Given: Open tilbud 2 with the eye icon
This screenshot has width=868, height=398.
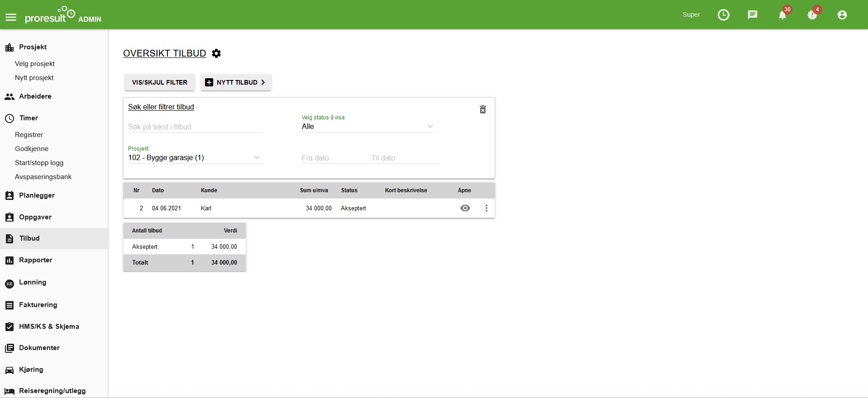Looking at the screenshot, I should click(x=465, y=208).
